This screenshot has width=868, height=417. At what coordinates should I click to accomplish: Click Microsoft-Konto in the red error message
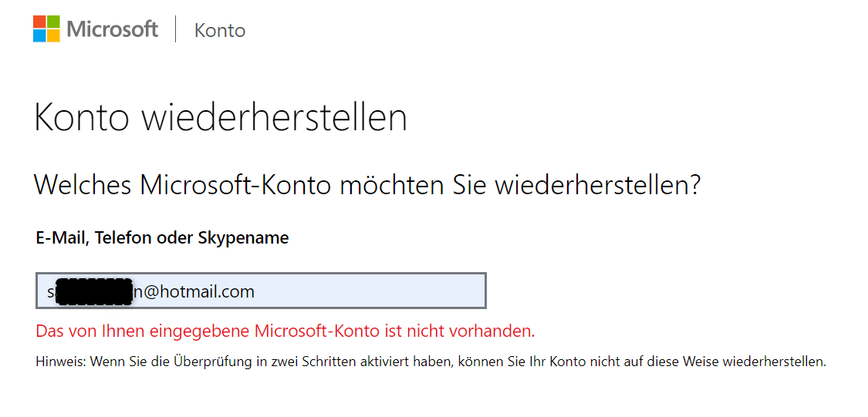[x=316, y=331]
